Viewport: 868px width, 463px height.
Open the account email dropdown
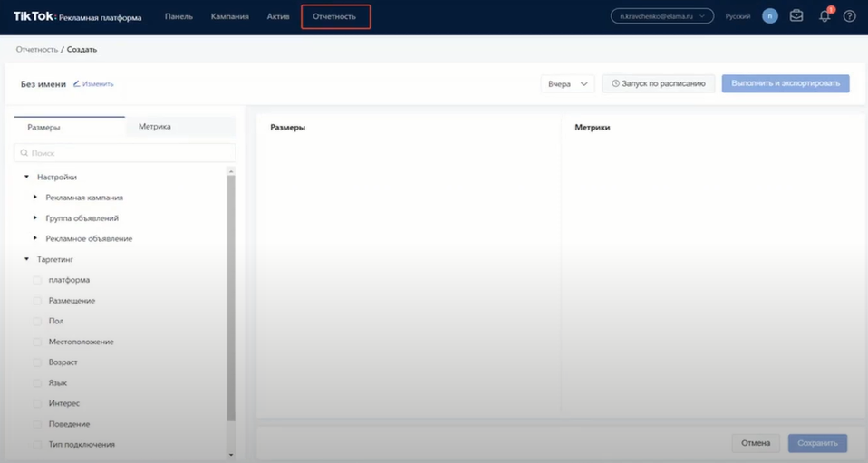point(661,16)
